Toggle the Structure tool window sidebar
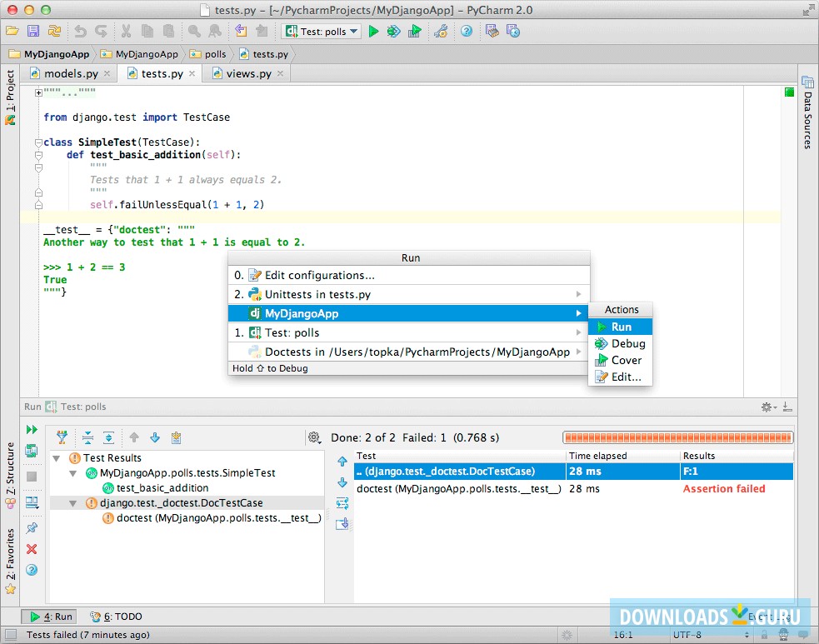Image resolution: width=819 pixels, height=644 pixels. (10, 476)
